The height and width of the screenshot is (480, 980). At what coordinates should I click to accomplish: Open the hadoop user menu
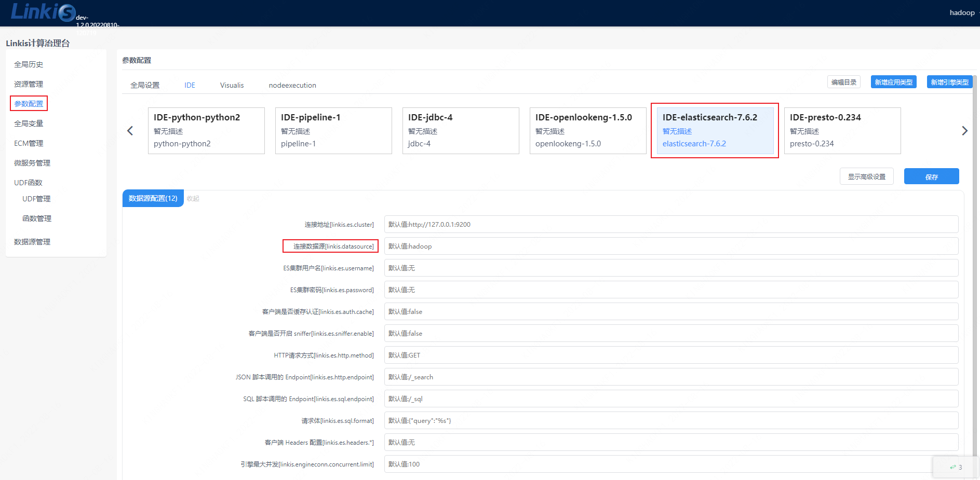tap(962, 12)
